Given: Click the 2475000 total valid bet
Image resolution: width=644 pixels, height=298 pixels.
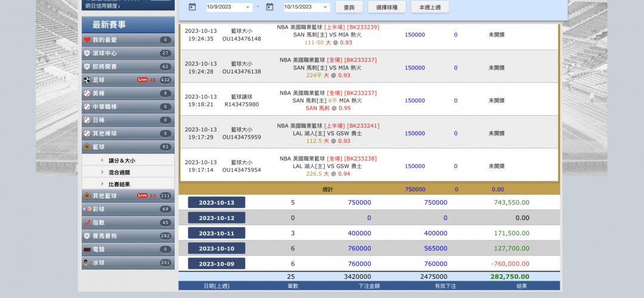Looking at the screenshot, I should click(434, 277).
